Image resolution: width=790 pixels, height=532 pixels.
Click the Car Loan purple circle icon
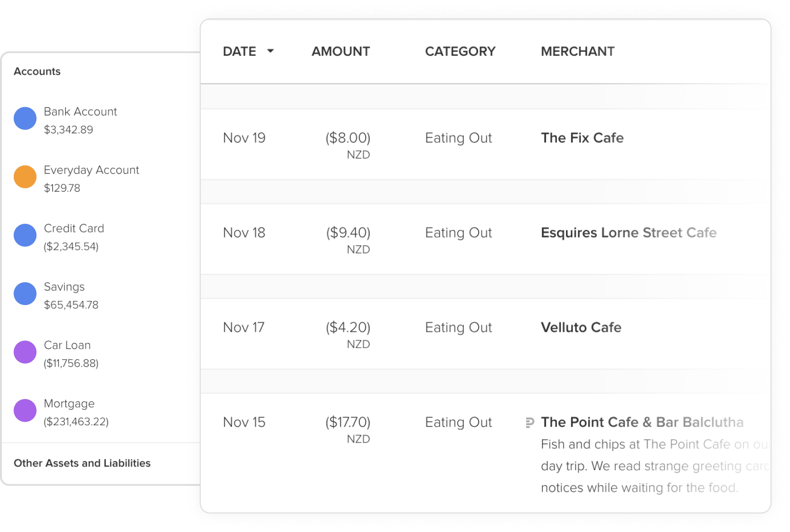point(25,352)
